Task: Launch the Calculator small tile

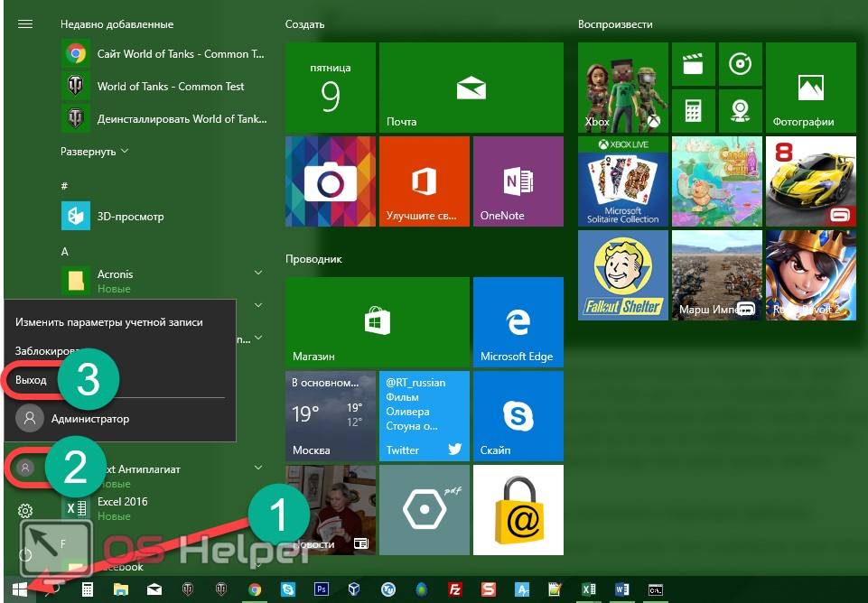Action: 693,110
